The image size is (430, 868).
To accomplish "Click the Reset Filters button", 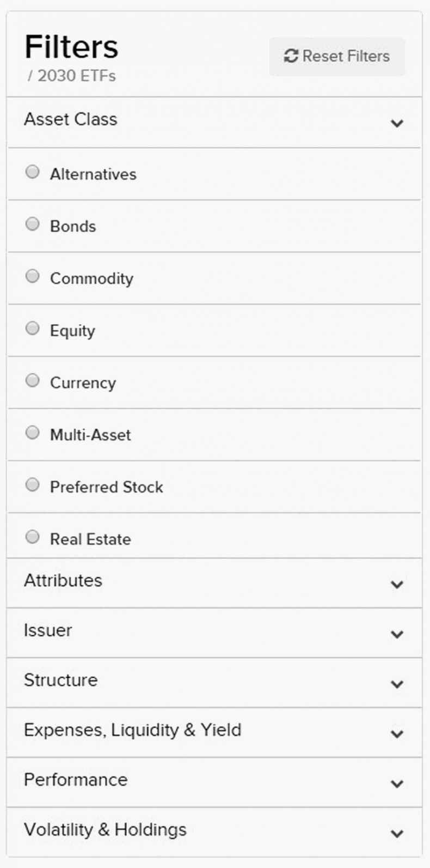I will [337, 56].
